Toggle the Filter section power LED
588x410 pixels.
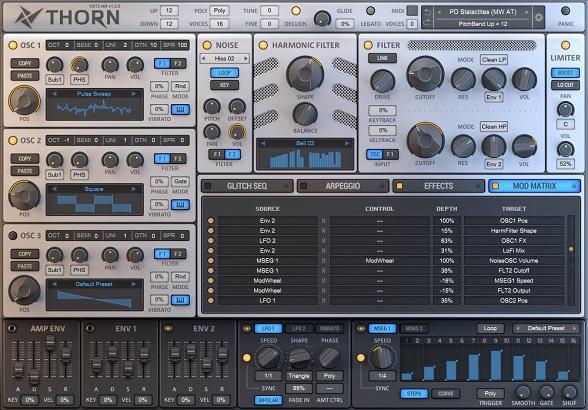tap(368, 45)
